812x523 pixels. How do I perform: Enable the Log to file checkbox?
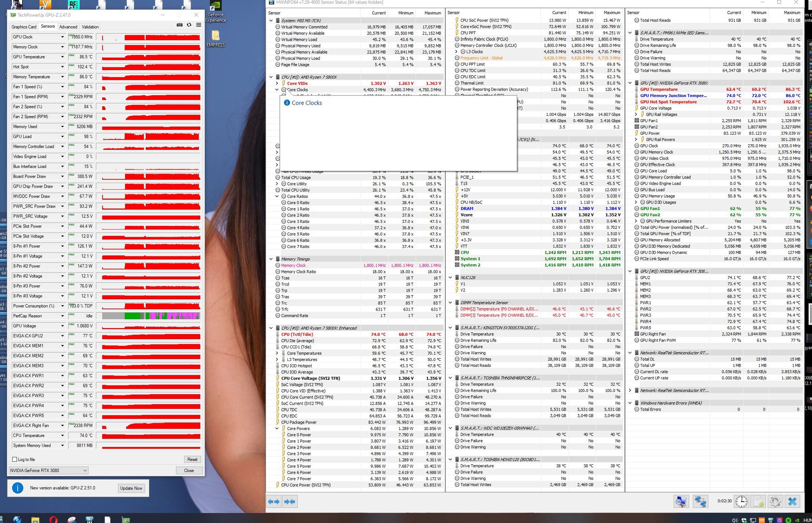pyautogui.click(x=15, y=459)
